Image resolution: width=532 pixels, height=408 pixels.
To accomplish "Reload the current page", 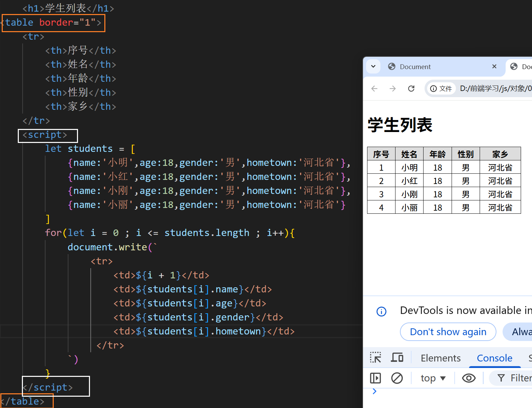I will pyautogui.click(x=411, y=89).
